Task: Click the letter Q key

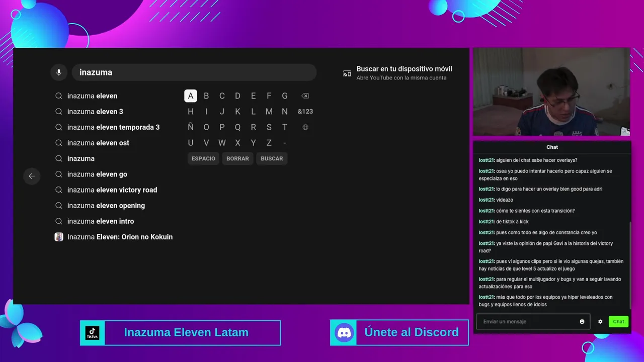Action: (x=237, y=127)
